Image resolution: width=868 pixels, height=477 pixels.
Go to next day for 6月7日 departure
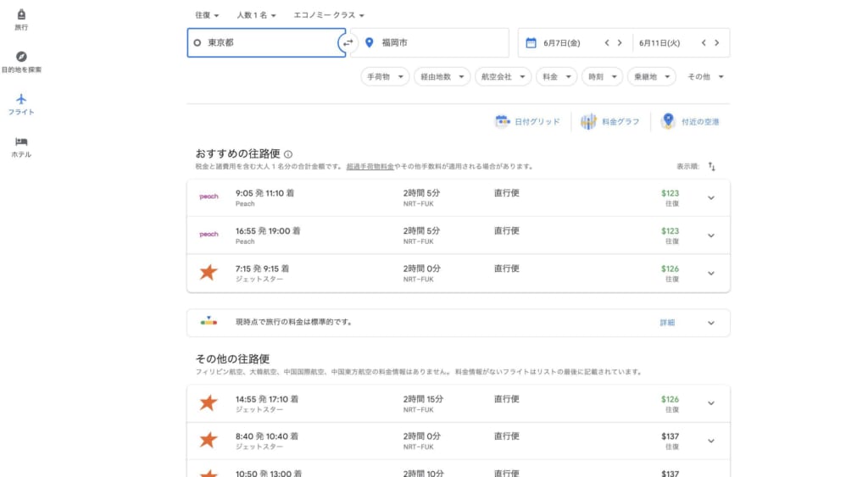pos(620,42)
